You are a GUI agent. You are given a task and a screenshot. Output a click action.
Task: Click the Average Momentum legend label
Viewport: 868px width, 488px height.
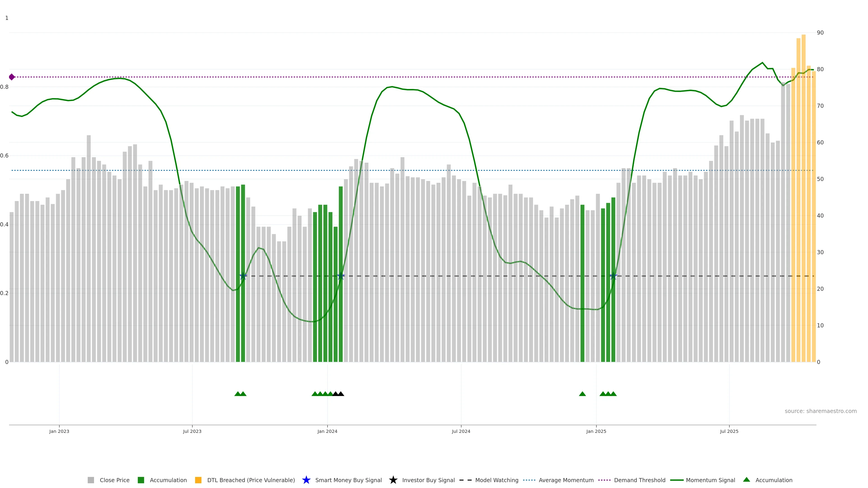tap(566, 480)
